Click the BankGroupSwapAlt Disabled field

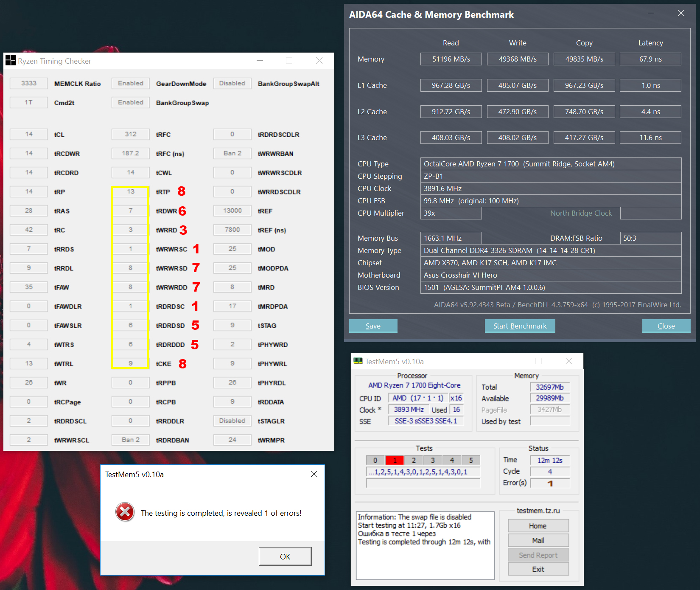click(x=232, y=83)
